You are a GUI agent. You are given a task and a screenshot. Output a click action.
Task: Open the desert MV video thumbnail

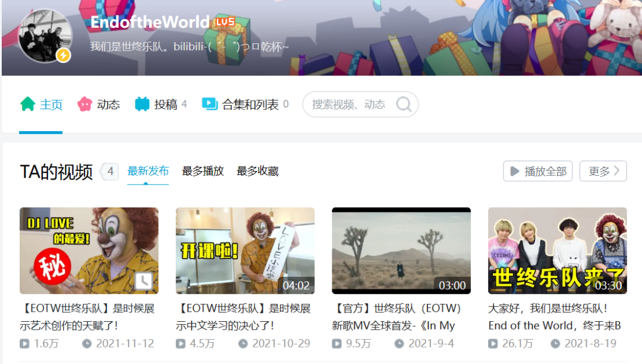401,251
